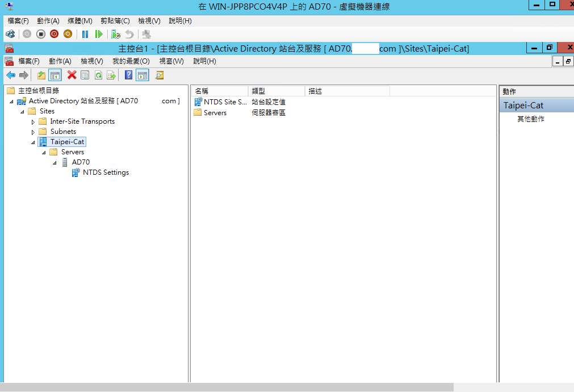
Task: Export list using the toolbar icon
Action: 111,75
